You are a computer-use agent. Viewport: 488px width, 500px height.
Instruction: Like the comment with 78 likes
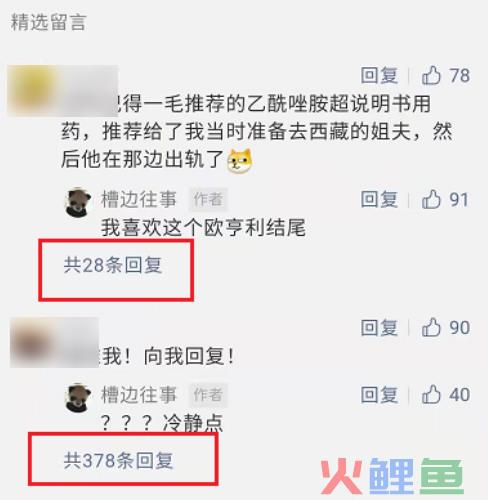pos(431,75)
